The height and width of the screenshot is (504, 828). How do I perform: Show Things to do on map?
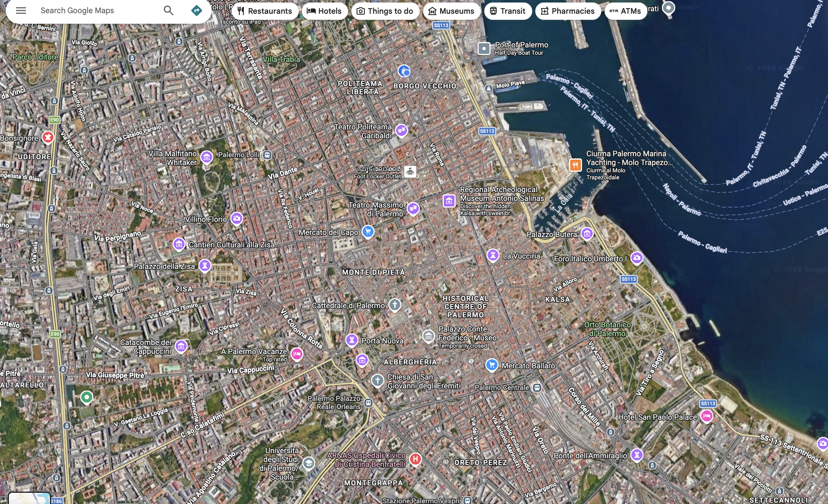(385, 11)
